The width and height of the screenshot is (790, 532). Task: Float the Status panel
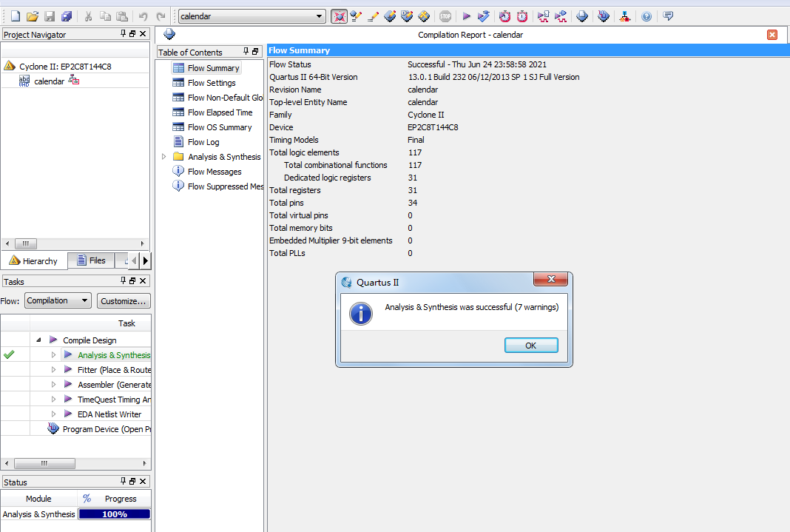(132, 481)
